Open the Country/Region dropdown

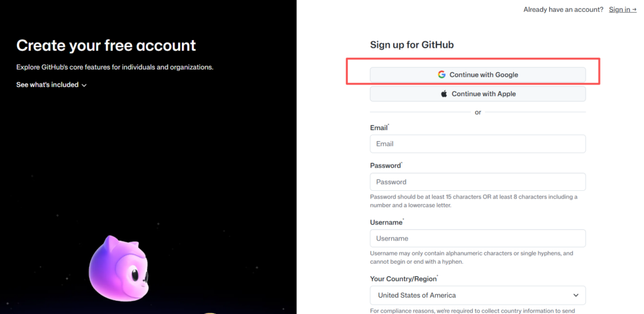click(x=477, y=295)
